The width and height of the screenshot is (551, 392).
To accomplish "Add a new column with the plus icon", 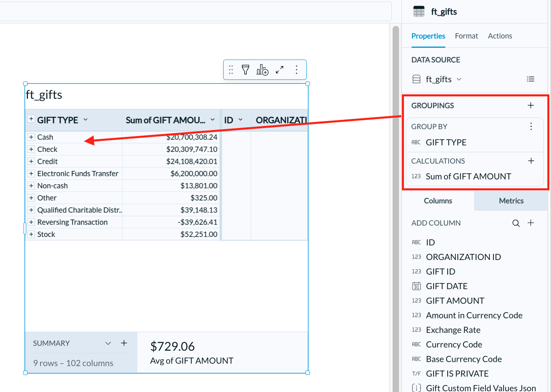I will coord(531,223).
